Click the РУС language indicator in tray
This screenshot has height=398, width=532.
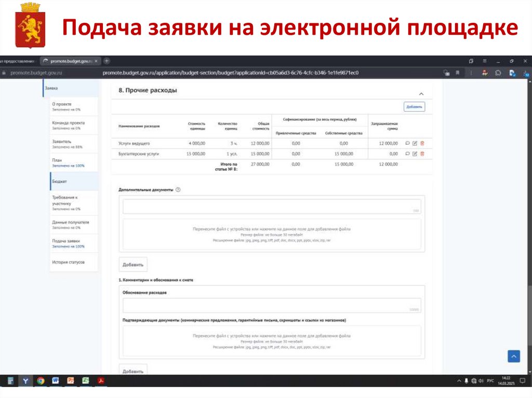click(490, 381)
